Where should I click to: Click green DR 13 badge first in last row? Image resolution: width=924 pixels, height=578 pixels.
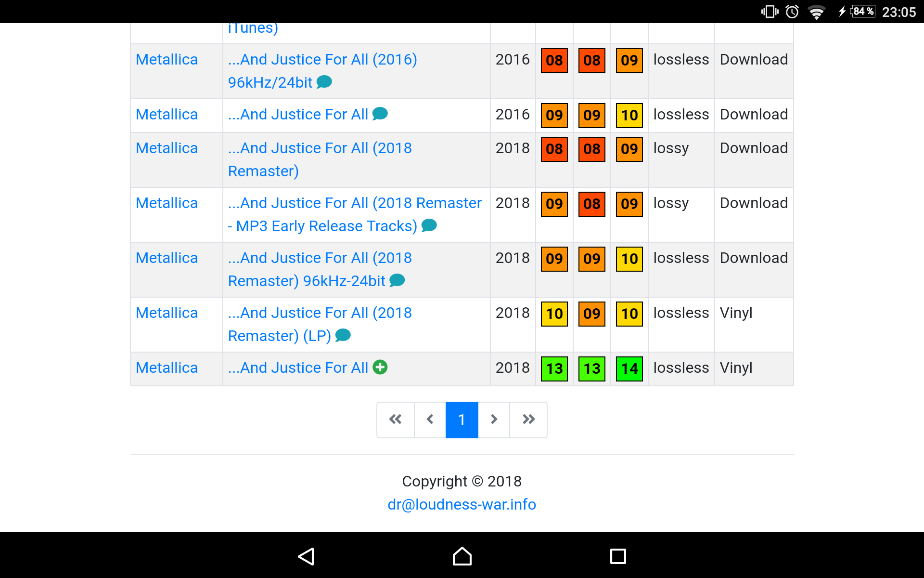tap(554, 369)
